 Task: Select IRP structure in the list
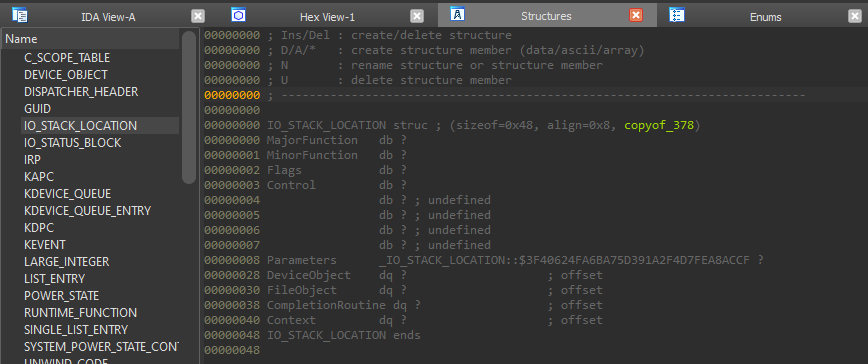pyautogui.click(x=32, y=159)
